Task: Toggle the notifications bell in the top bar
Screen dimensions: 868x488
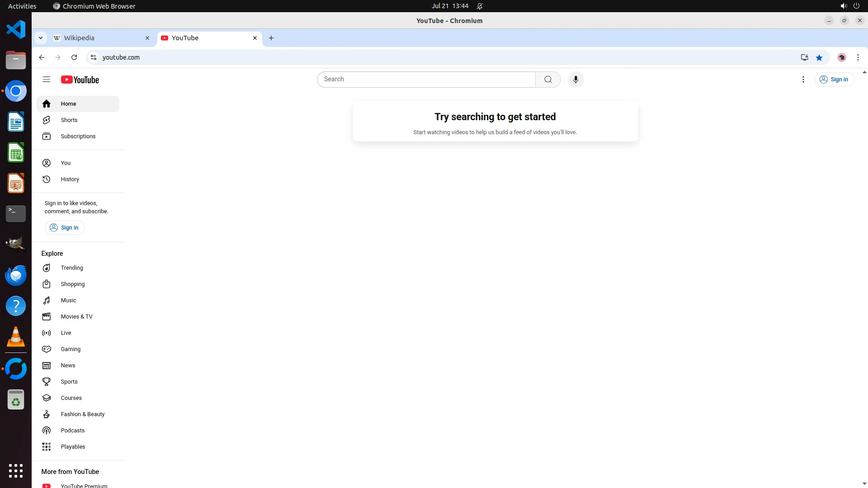Action: pyautogui.click(x=480, y=6)
